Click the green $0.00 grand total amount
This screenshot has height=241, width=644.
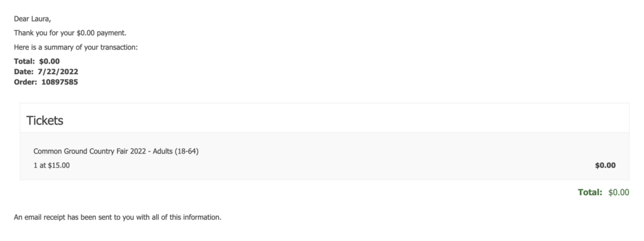click(x=619, y=192)
